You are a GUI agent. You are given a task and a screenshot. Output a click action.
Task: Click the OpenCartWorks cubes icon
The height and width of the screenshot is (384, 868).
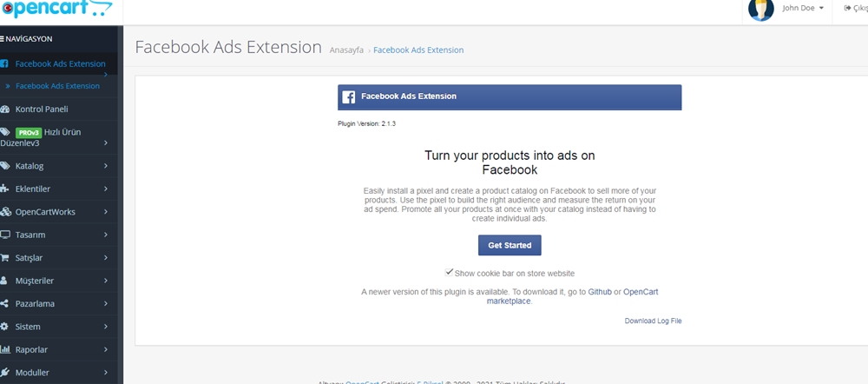[5, 212]
